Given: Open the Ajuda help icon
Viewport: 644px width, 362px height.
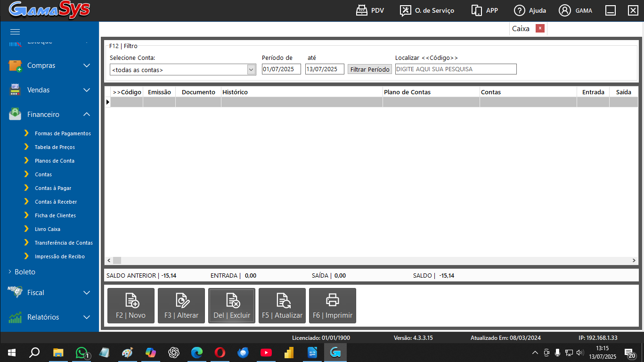Looking at the screenshot, I should tap(530, 10).
